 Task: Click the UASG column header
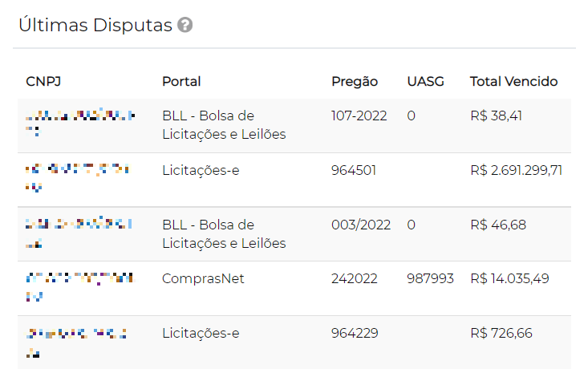click(x=425, y=82)
